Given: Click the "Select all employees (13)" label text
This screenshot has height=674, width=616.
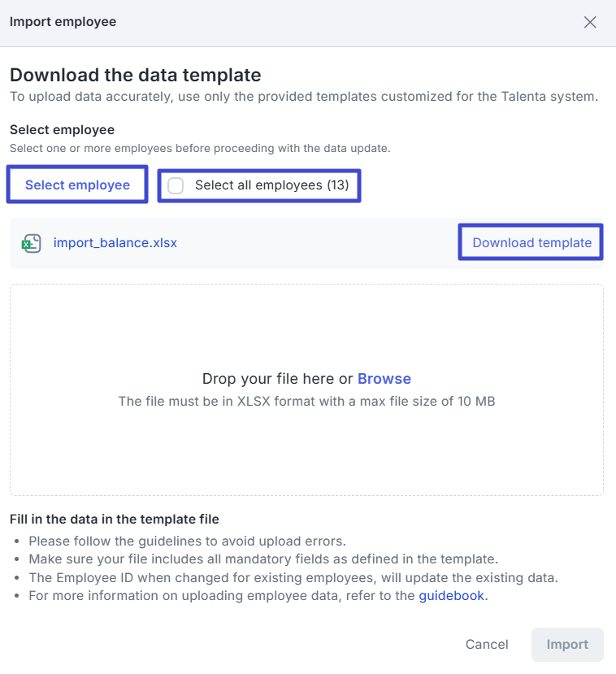Looking at the screenshot, I should pyautogui.click(x=271, y=185).
